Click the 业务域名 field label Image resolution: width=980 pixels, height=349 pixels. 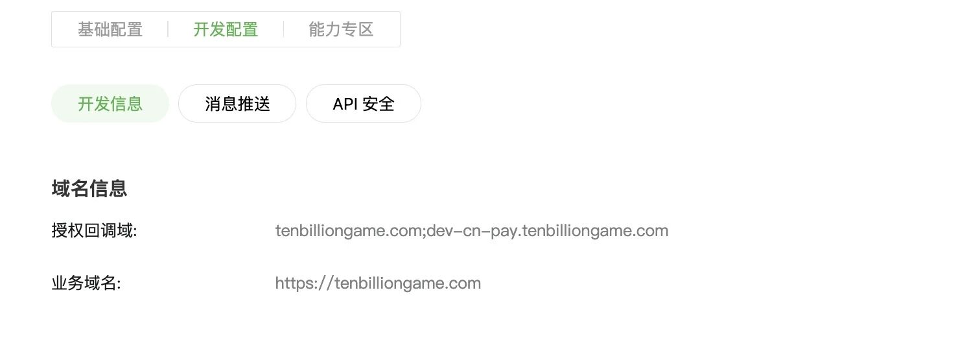pyautogui.click(x=87, y=283)
